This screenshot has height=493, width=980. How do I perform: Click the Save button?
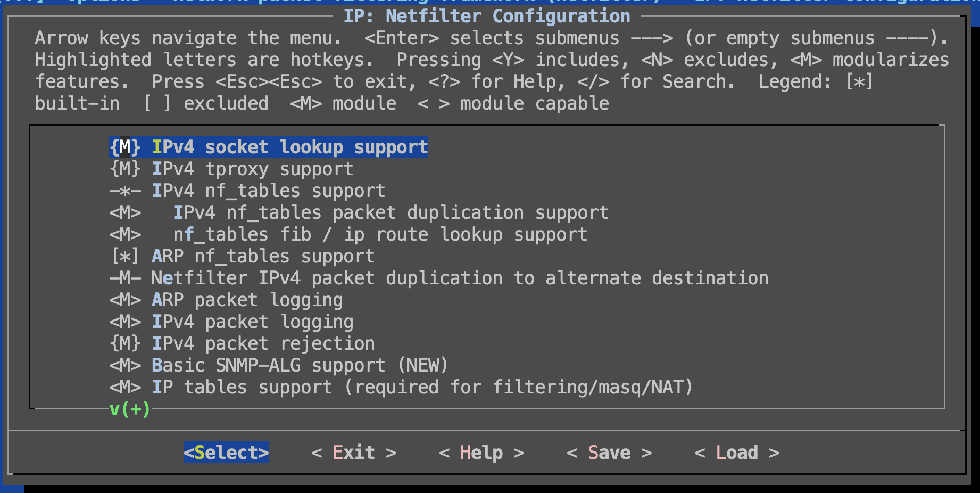pyautogui.click(x=609, y=453)
